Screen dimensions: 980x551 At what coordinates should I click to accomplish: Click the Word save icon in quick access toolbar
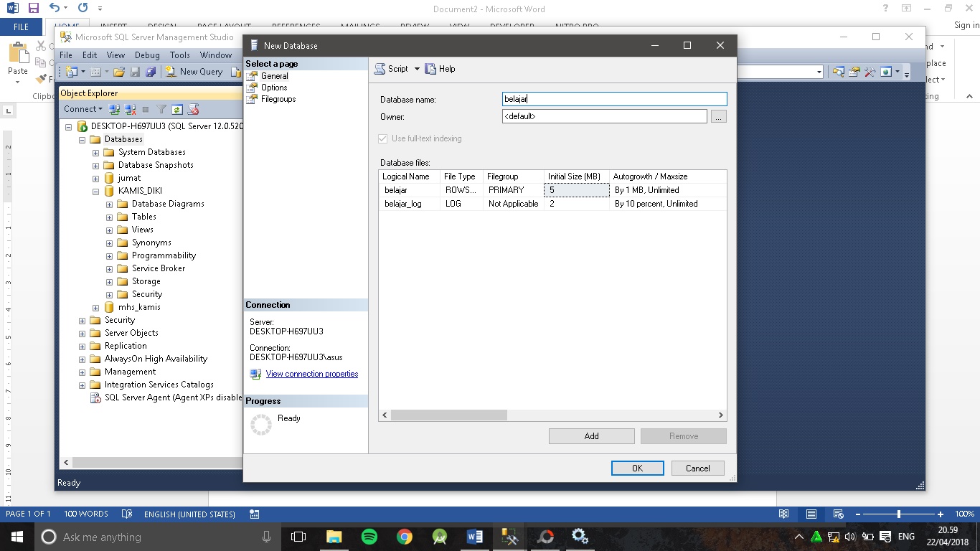point(33,9)
